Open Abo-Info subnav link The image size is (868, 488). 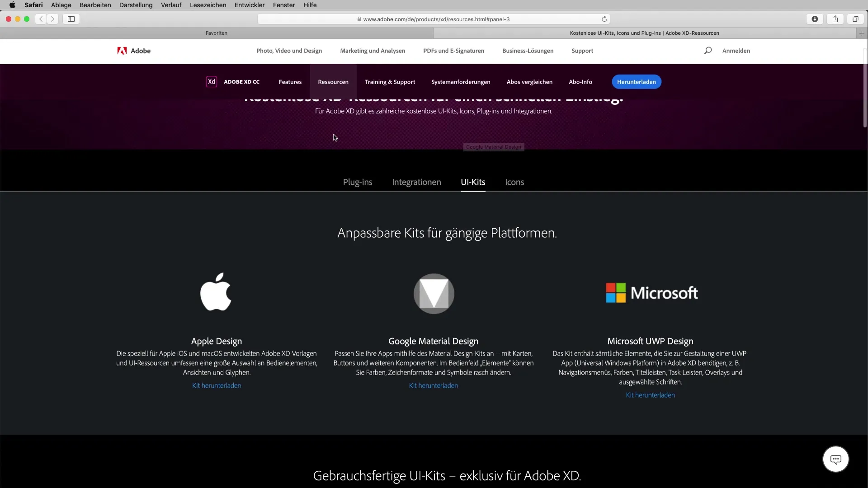click(x=580, y=82)
